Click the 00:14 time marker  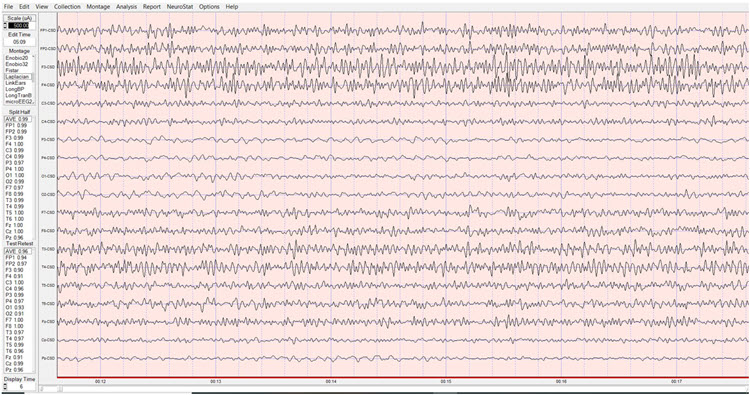[331, 382]
